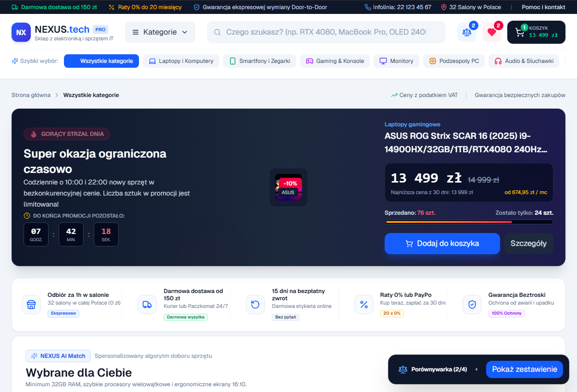Image resolution: width=577 pixels, height=392 pixels.
Task: Select Smartfony i Zegarki category
Action: (x=260, y=61)
